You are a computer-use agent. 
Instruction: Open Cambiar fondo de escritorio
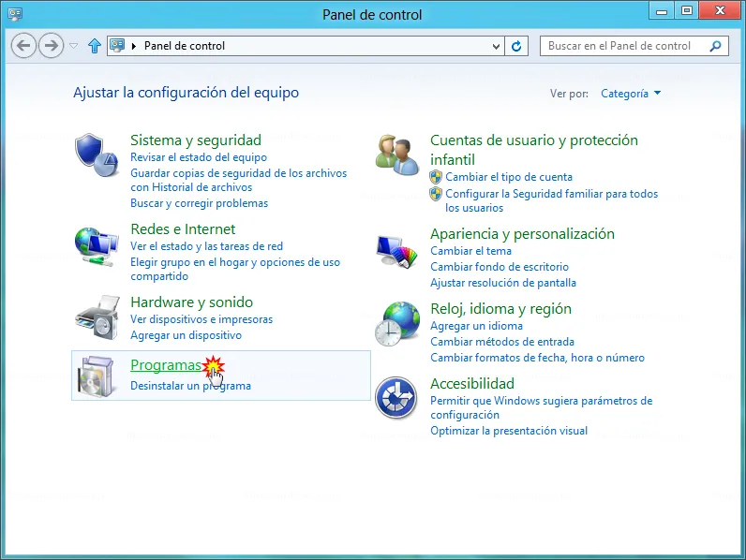coord(500,267)
